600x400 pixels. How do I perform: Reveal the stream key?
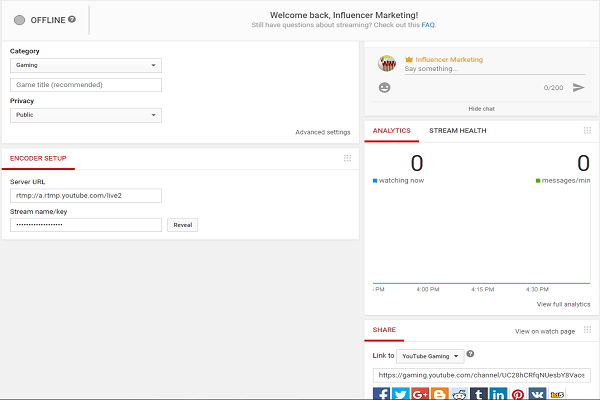tap(183, 225)
